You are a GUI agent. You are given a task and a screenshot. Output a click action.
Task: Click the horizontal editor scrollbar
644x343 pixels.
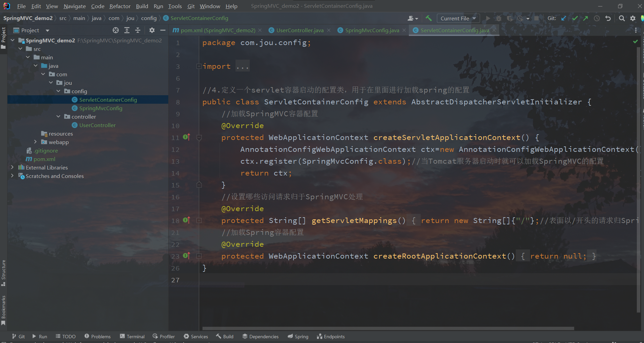coord(388,328)
